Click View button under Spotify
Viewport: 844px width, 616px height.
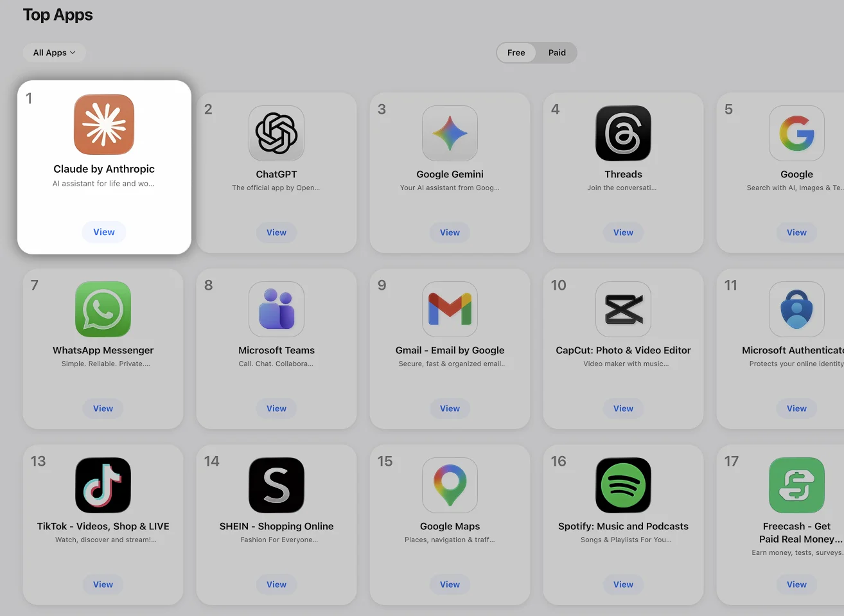pos(623,585)
